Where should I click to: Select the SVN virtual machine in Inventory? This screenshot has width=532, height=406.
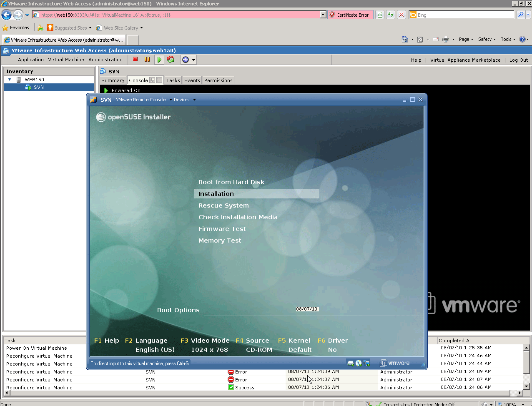coord(49,87)
